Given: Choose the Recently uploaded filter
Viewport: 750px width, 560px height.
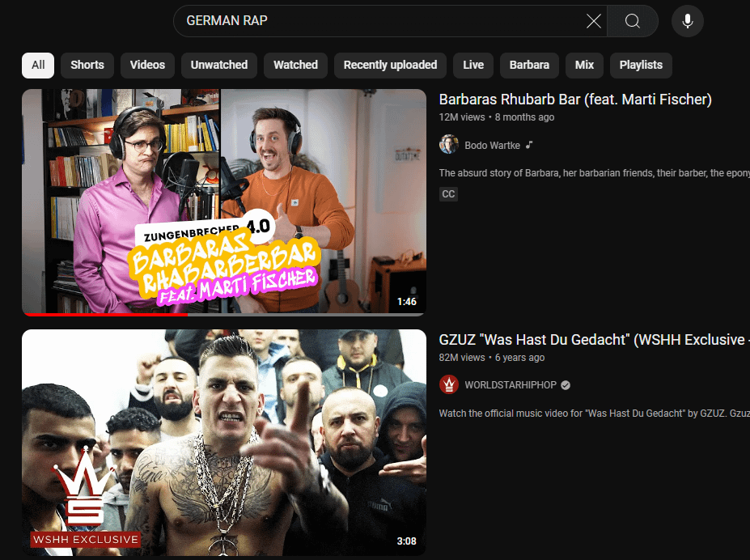Looking at the screenshot, I should coord(390,65).
